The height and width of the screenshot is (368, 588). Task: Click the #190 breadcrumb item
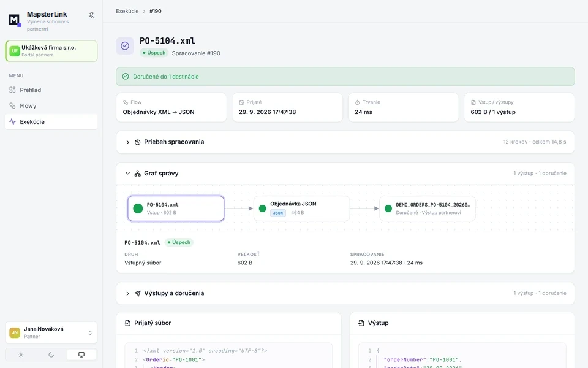point(155,11)
